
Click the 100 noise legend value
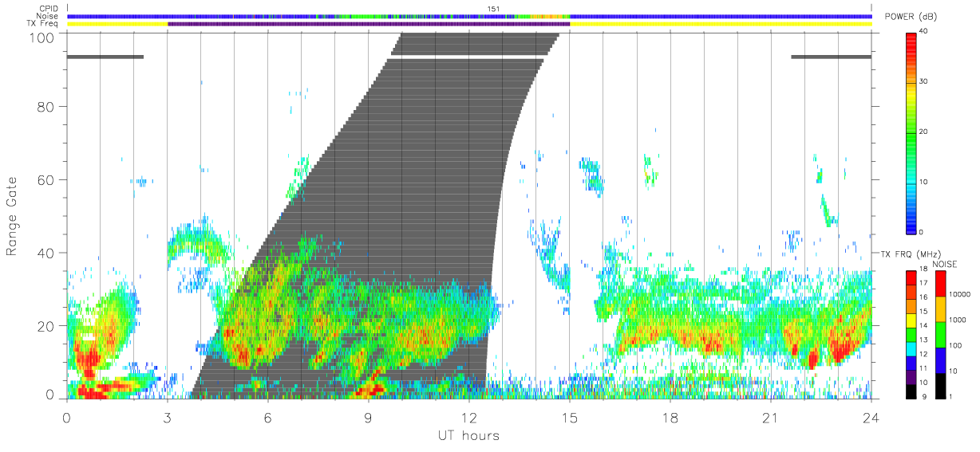click(x=954, y=345)
